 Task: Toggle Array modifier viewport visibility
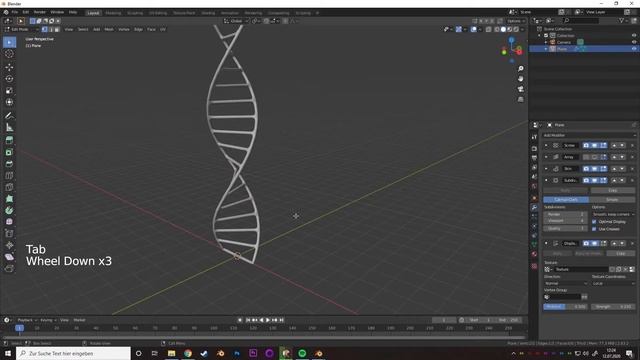point(595,157)
